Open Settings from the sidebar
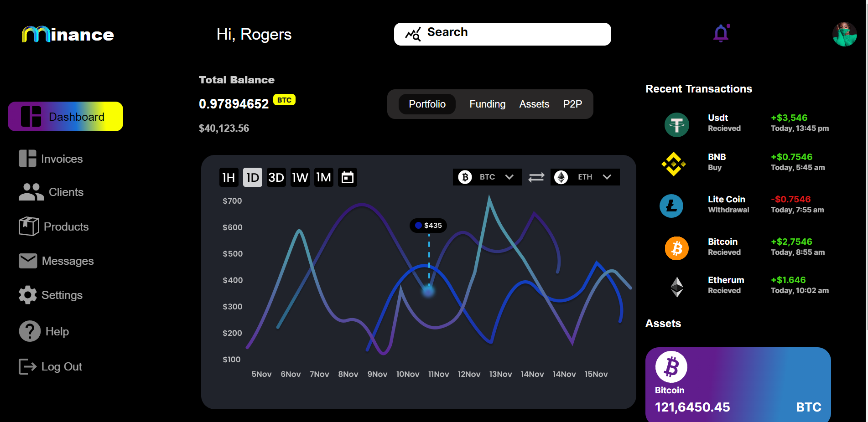The width and height of the screenshot is (868, 422). click(51, 295)
